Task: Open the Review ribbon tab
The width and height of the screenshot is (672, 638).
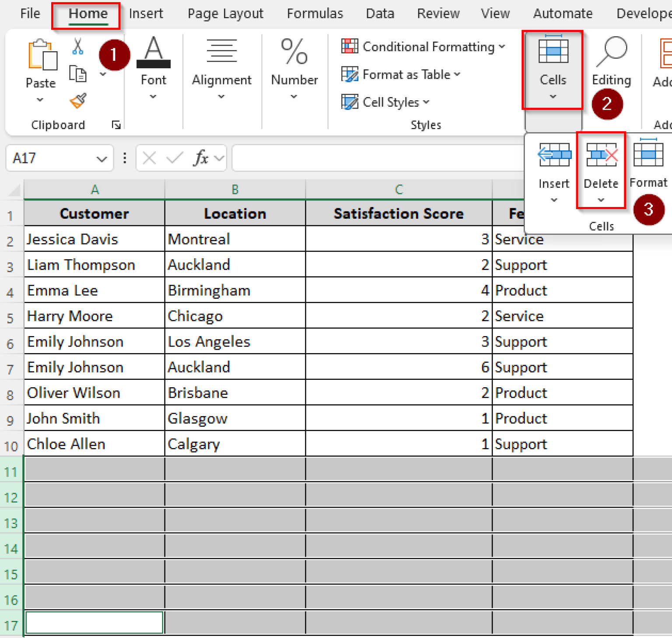Action: 438,13
